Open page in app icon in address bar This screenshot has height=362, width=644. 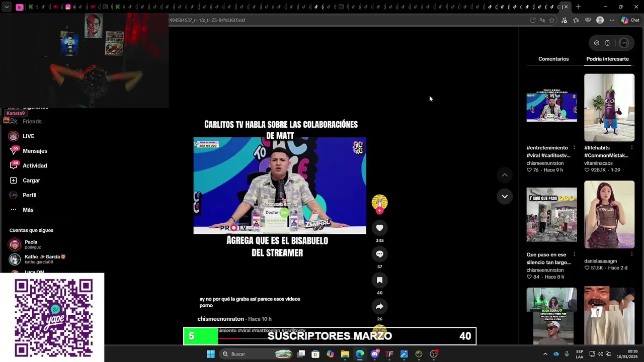(533, 20)
